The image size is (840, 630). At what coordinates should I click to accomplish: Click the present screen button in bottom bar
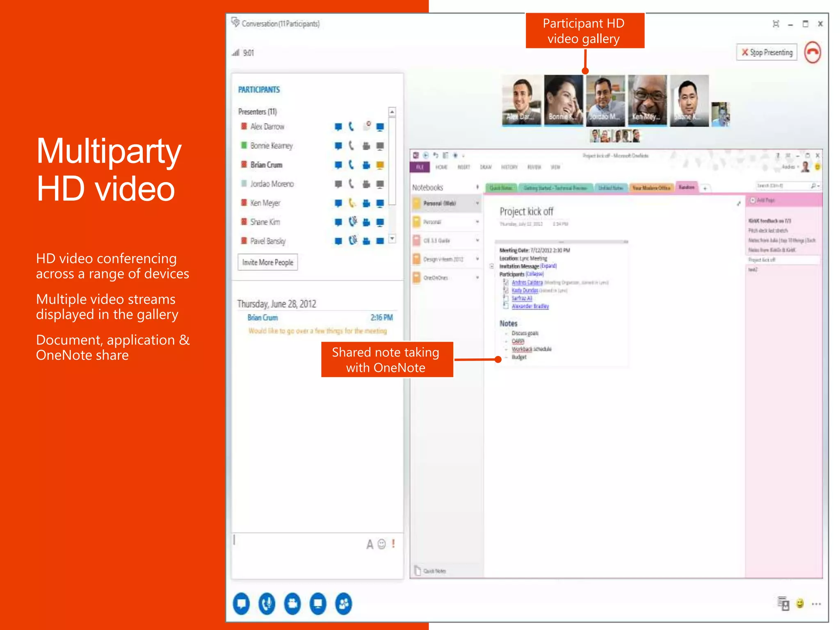coord(318,604)
